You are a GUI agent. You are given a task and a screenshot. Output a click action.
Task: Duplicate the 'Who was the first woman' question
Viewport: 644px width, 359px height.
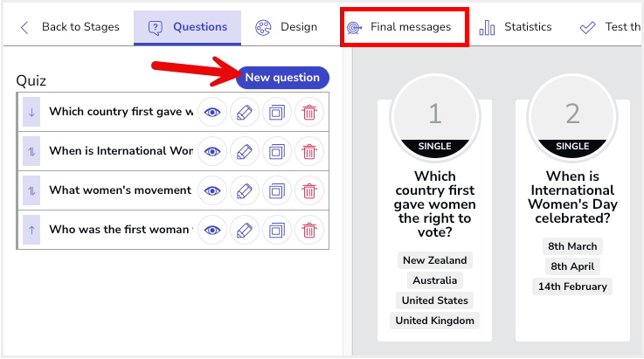point(277,231)
